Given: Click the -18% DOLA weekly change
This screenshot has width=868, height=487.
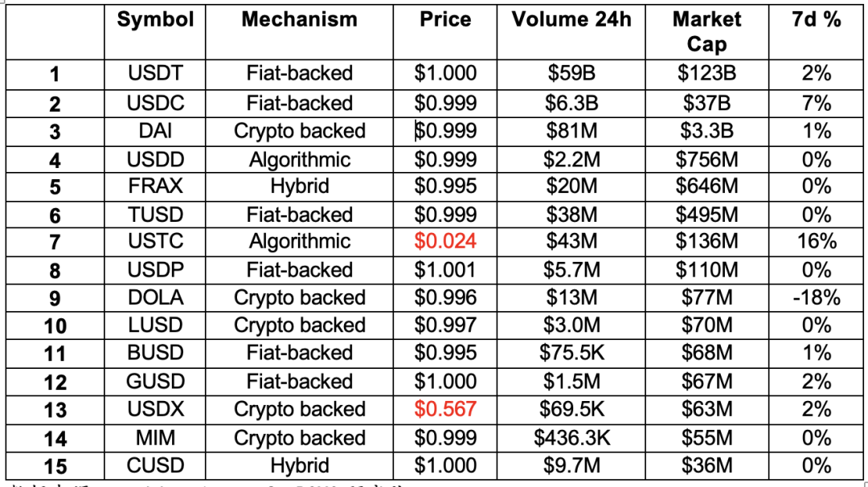Looking at the screenshot, I should (x=816, y=297).
